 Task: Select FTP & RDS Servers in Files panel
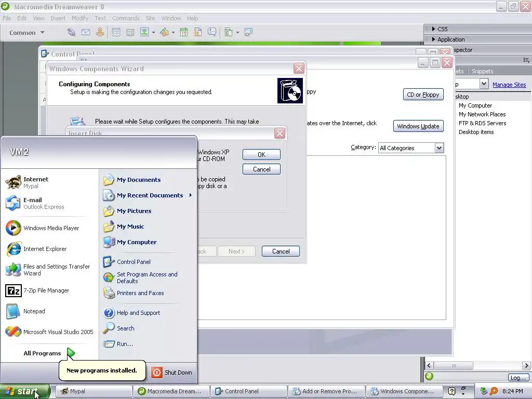click(482, 123)
